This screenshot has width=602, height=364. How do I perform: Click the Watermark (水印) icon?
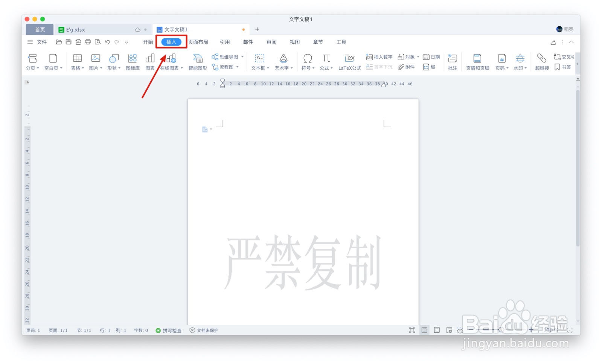(x=520, y=58)
